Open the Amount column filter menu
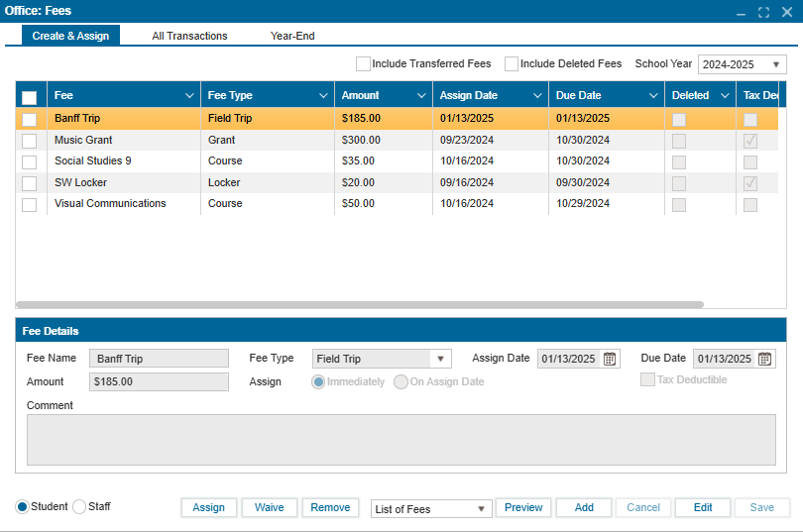The width and height of the screenshot is (803, 532). [421, 96]
